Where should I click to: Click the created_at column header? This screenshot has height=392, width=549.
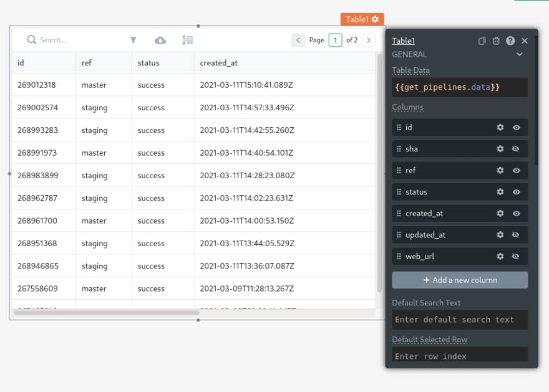[x=218, y=63]
